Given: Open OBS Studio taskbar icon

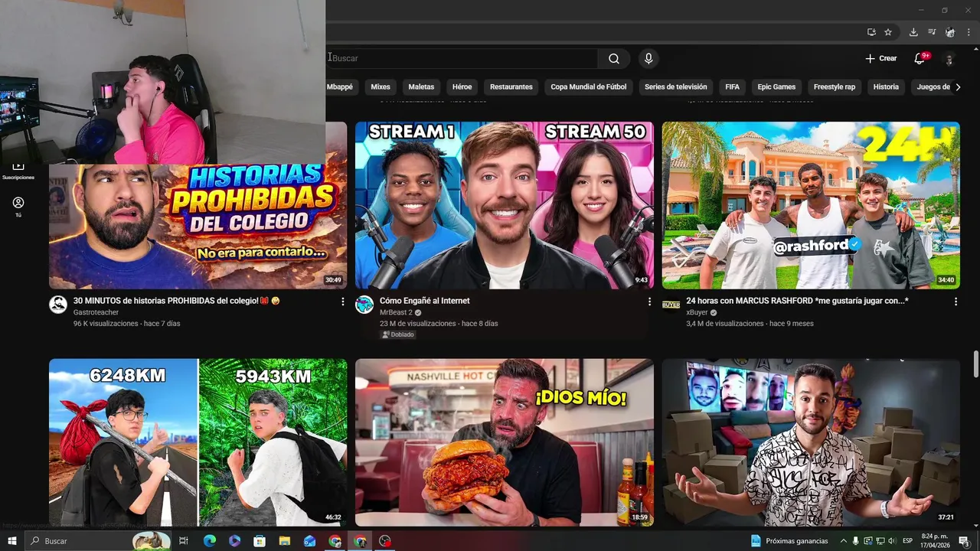Looking at the screenshot, I should [385, 541].
